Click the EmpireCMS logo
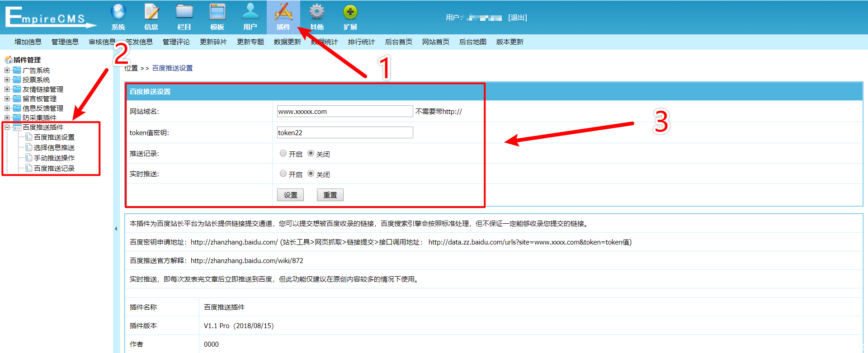The width and height of the screenshot is (868, 353). pos(51,17)
